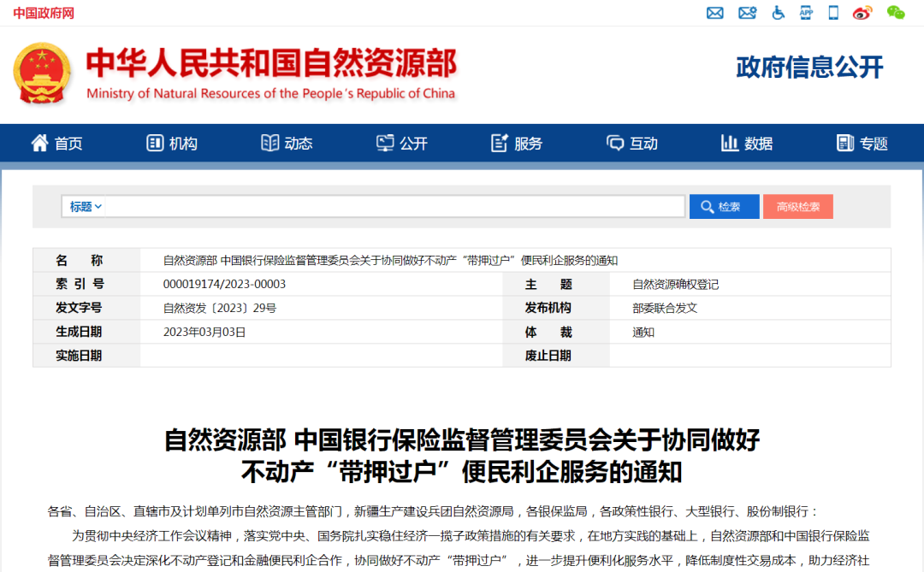The width and height of the screenshot is (924, 572).
Task: Click the monitor icon beside 公开
Action: click(x=385, y=143)
